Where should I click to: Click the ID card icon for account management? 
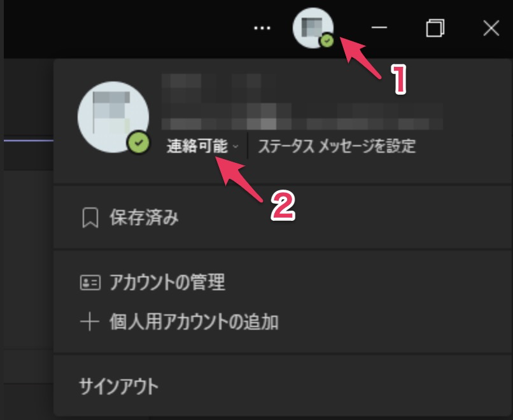point(90,283)
